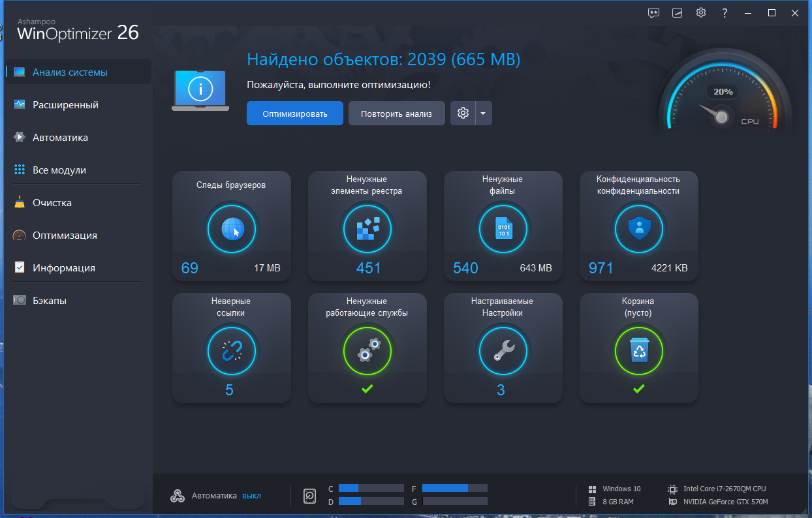Expand the dropdown next to Оптимизировать gear
Image resolution: width=812 pixels, height=518 pixels.
click(483, 113)
